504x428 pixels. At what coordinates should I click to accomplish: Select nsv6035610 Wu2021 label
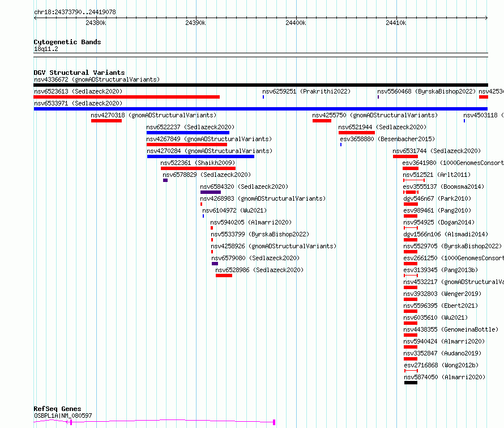click(435, 317)
